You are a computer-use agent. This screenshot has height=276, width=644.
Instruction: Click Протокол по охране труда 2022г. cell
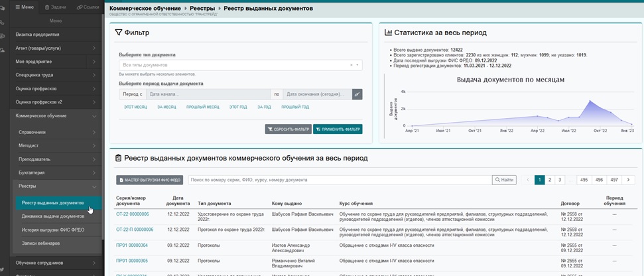coord(231,230)
